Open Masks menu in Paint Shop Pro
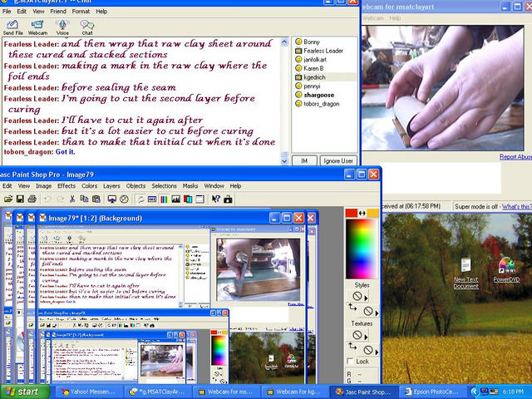The image size is (532, 399). point(190,186)
